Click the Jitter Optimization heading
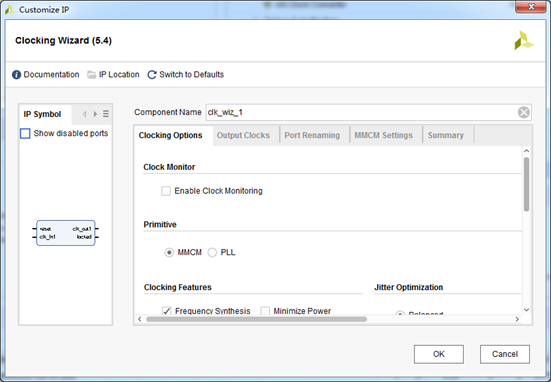 tap(408, 287)
